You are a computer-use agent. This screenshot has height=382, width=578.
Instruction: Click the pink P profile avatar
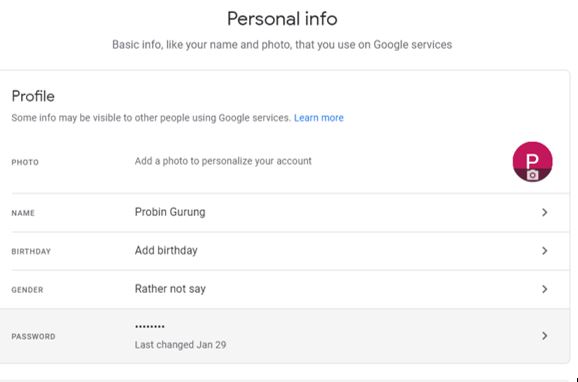pos(532,162)
